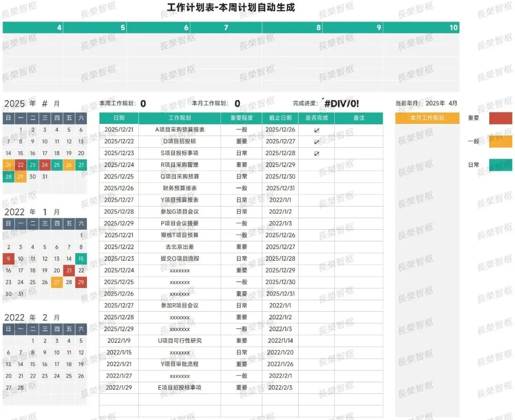
Task: Select the 是否完成 column header
Action: 317,118
